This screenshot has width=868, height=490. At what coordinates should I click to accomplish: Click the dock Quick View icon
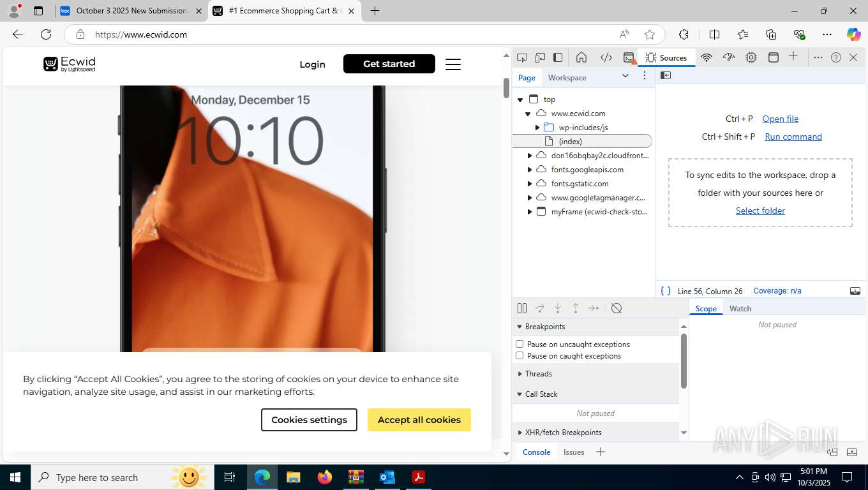(x=832, y=452)
